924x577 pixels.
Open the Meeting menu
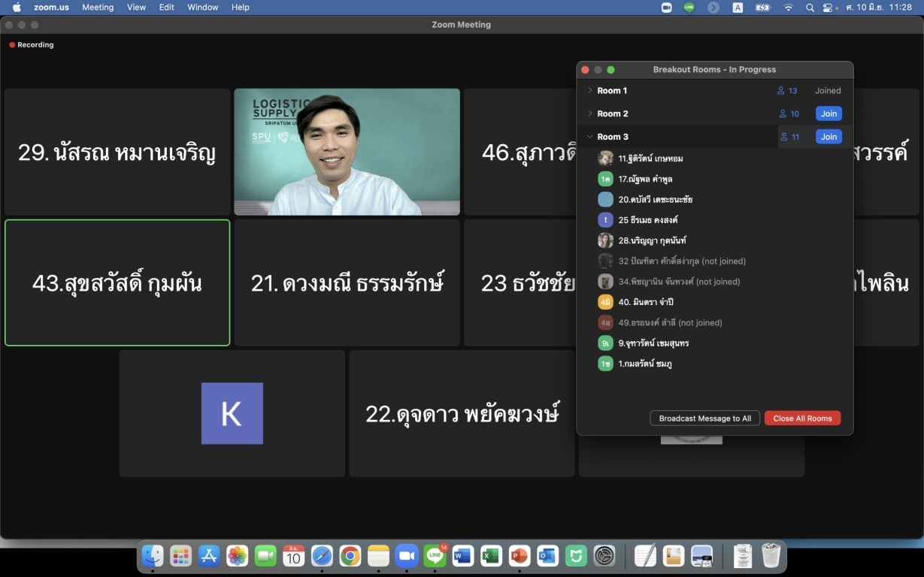pyautogui.click(x=98, y=8)
